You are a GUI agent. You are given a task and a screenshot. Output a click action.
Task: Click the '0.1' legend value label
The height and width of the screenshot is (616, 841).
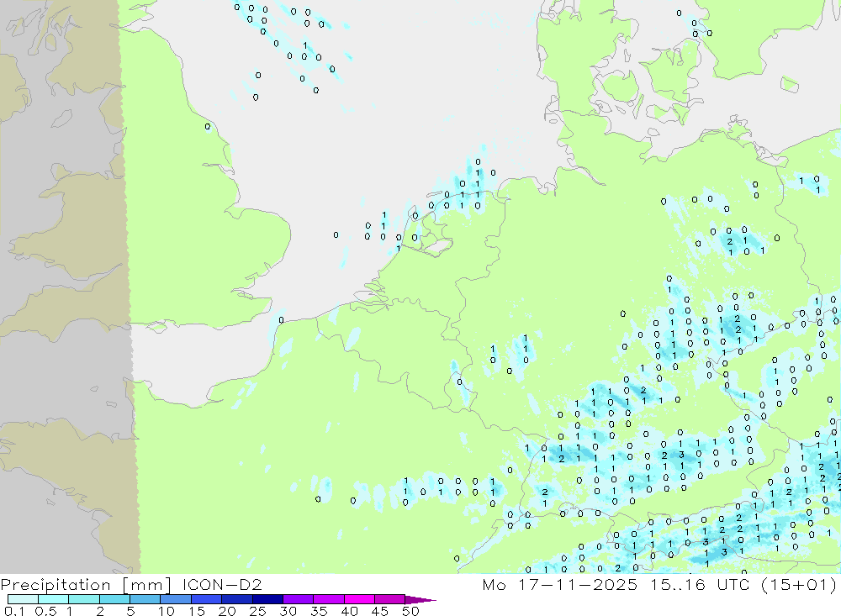14,611
